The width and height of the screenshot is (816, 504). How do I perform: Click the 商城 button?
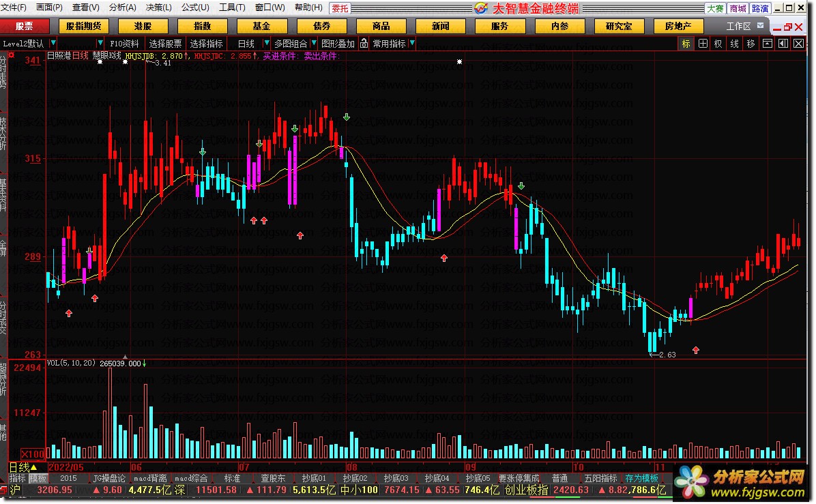tap(738, 8)
